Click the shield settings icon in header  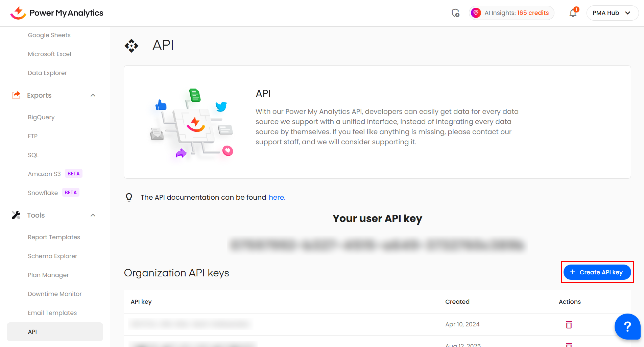pos(455,13)
